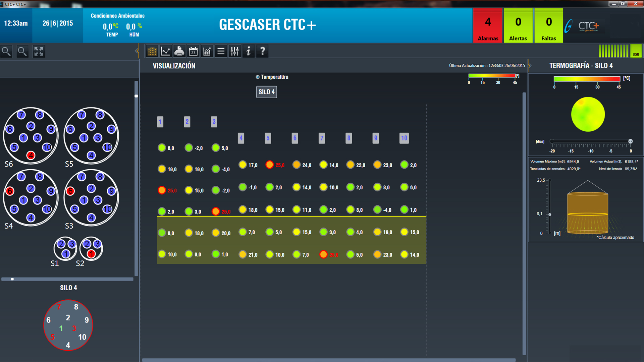Zoom out on the silo plant map
This screenshot has width=644, height=362.
(x=22, y=52)
